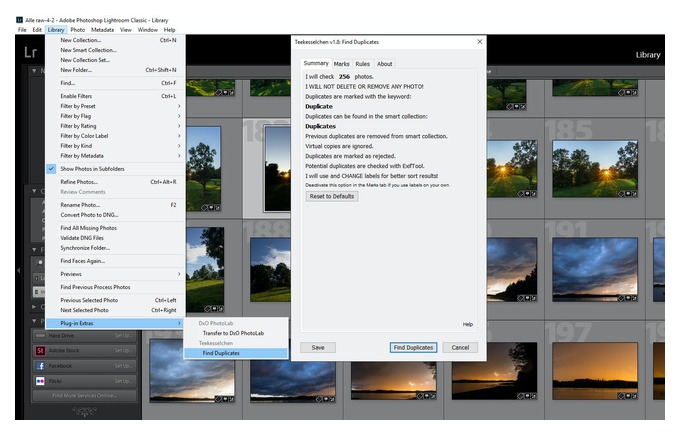Click the Lr logo in the identity plate
The image size is (680, 435).
30,52
